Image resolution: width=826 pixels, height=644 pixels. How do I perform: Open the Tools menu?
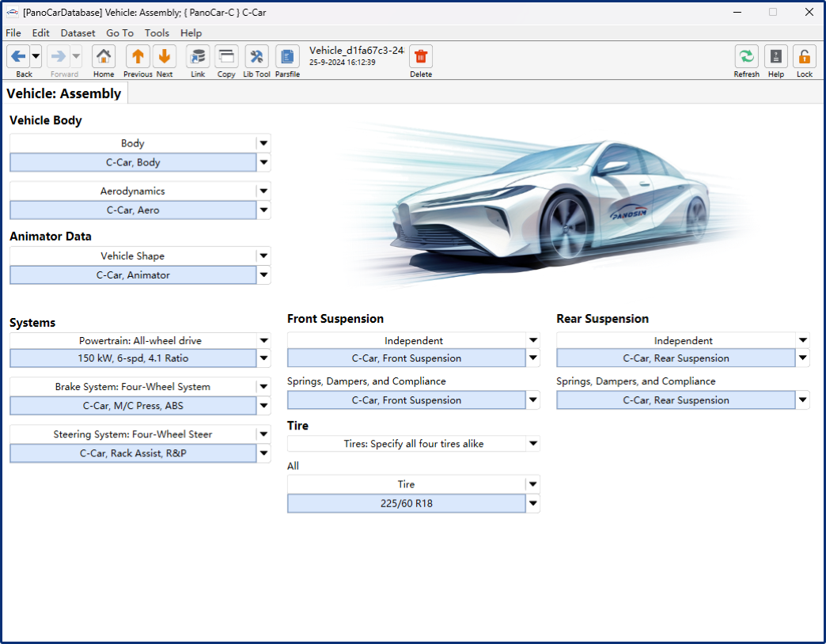pos(157,32)
